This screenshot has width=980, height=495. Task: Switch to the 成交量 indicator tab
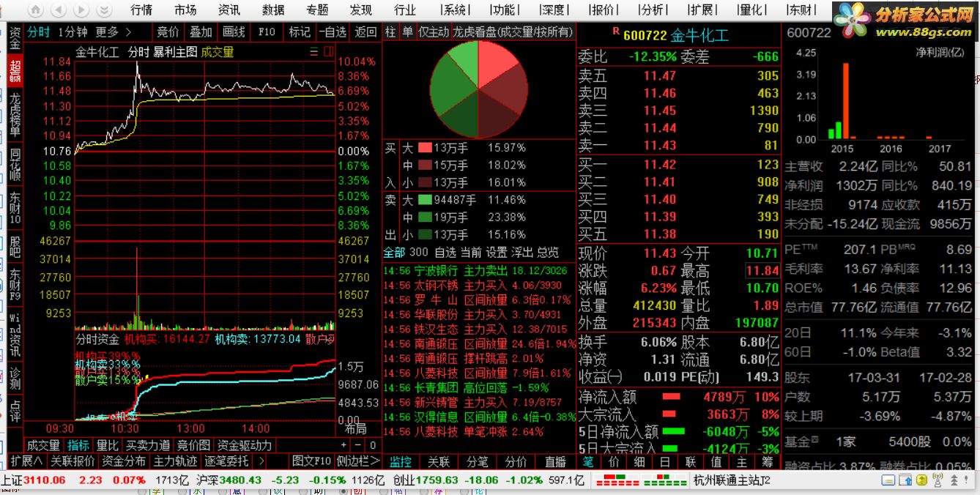(x=43, y=445)
